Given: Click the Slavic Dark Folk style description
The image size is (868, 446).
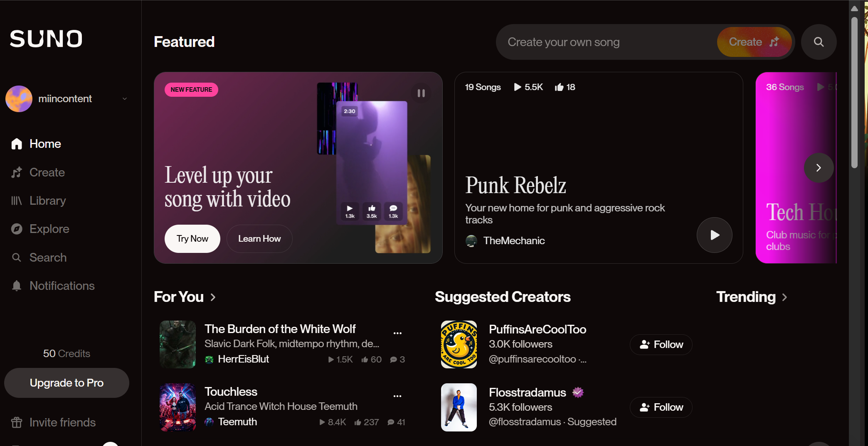Looking at the screenshot, I should (292, 344).
